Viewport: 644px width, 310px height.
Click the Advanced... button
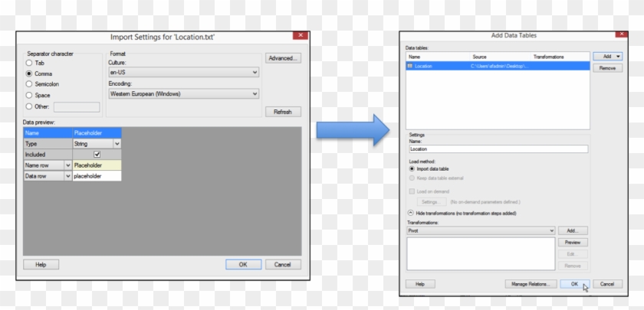[x=283, y=58]
